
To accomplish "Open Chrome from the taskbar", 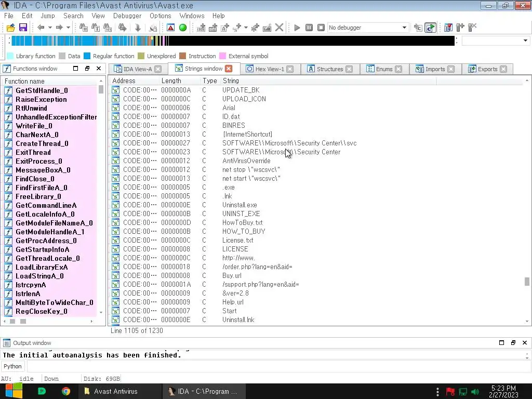I will coord(66,391).
